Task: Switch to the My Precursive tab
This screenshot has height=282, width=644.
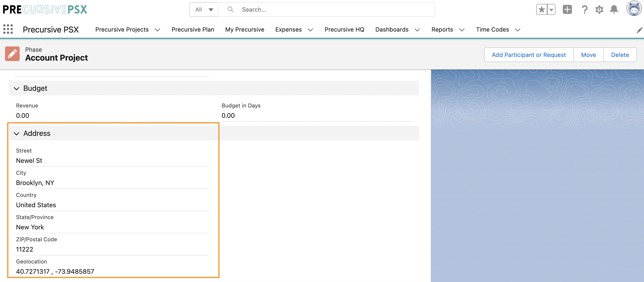Action: pos(245,30)
